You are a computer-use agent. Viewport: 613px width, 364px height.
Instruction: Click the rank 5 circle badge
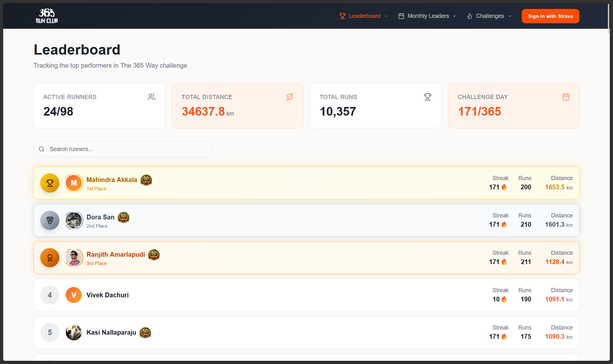coord(50,332)
